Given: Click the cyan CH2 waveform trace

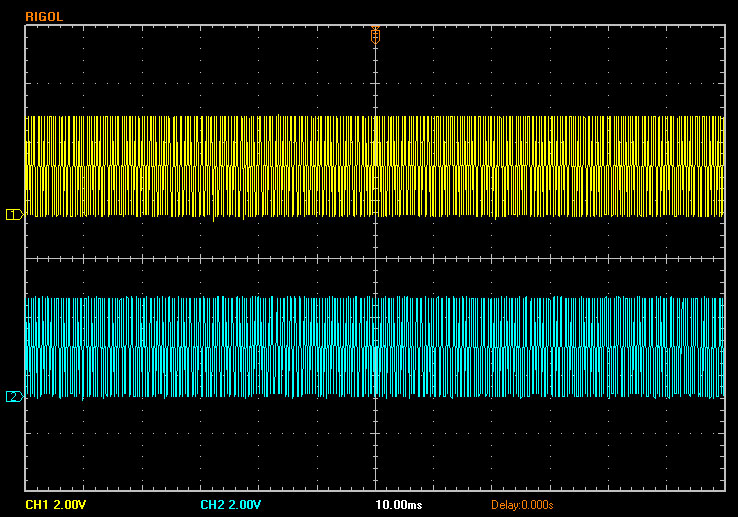Looking at the screenshot, I should point(200,347).
